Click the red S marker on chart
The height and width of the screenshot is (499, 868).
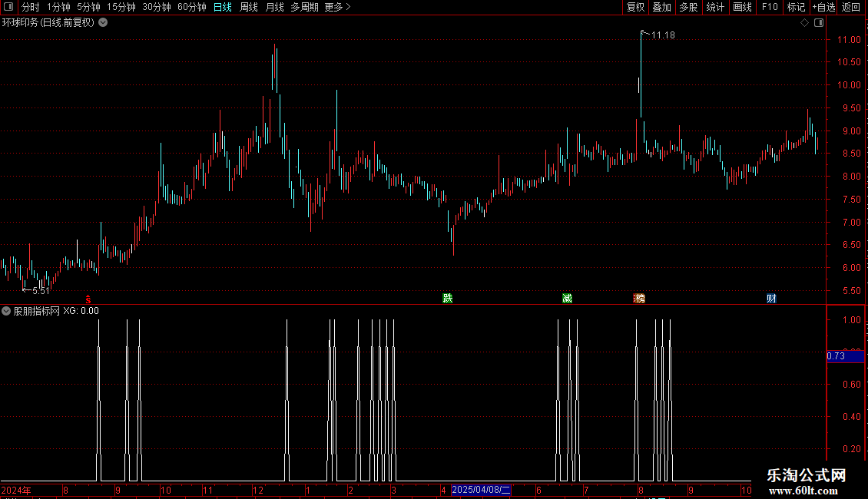[x=88, y=299]
